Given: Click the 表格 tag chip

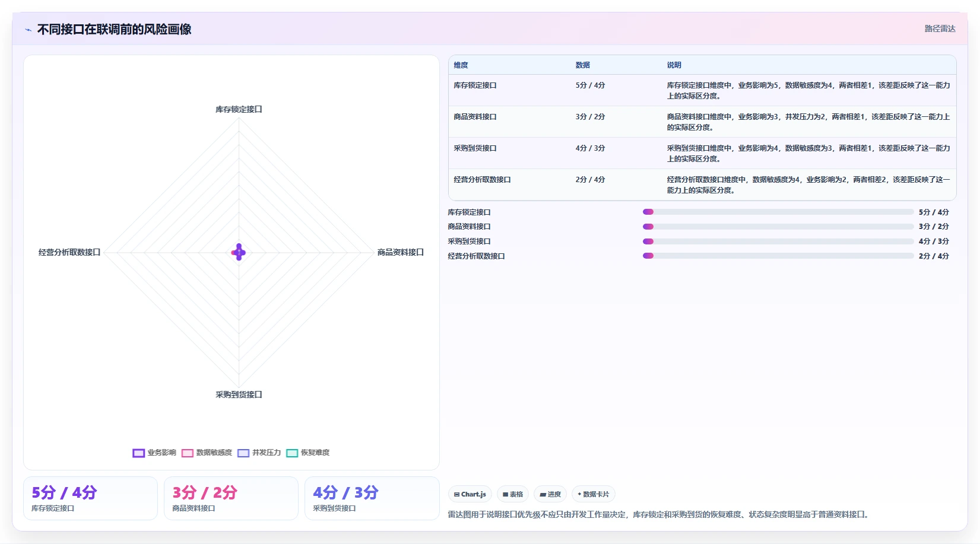Looking at the screenshot, I should click(513, 494).
